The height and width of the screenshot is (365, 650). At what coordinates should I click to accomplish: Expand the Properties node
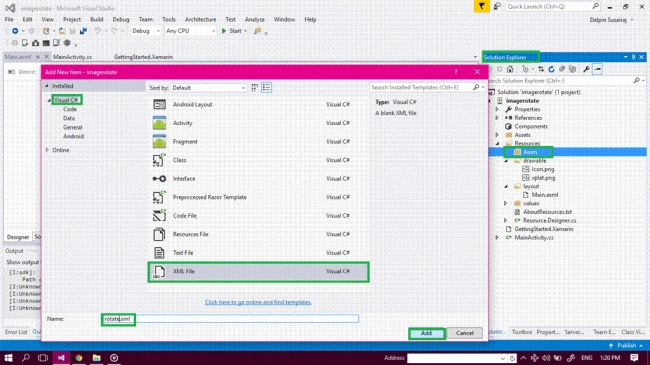point(497,110)
